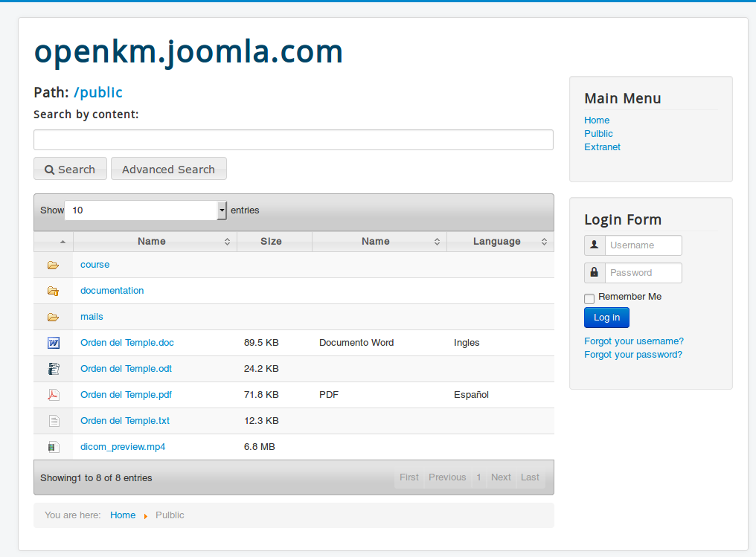
Task: Click the Advanced Search button
Action: click(x=169, y=169)
